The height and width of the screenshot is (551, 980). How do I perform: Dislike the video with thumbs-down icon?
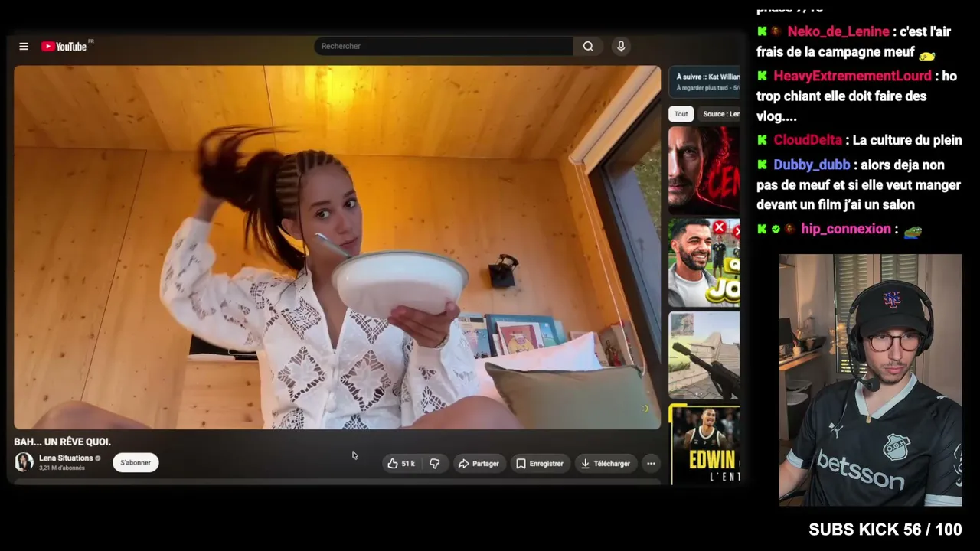[x=435, y=464]
